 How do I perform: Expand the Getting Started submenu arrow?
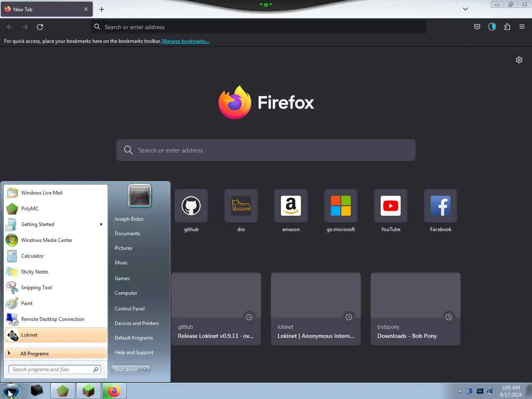101,224
